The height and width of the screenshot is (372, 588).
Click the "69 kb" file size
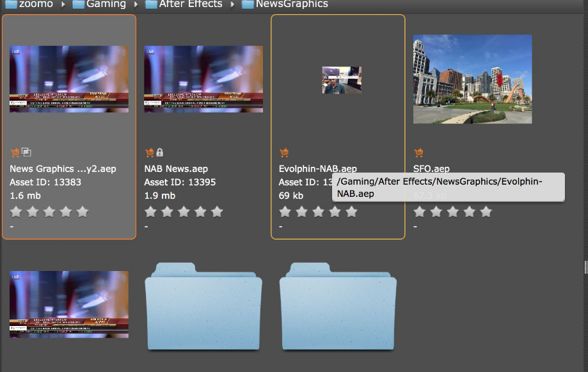tap(291, 196)
